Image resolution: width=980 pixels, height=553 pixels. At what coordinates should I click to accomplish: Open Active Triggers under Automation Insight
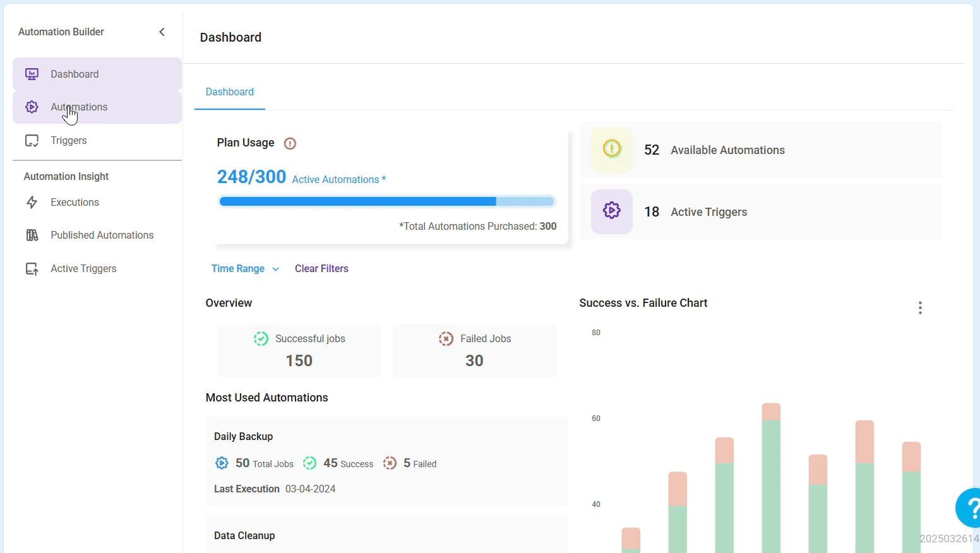coord(97,268)
